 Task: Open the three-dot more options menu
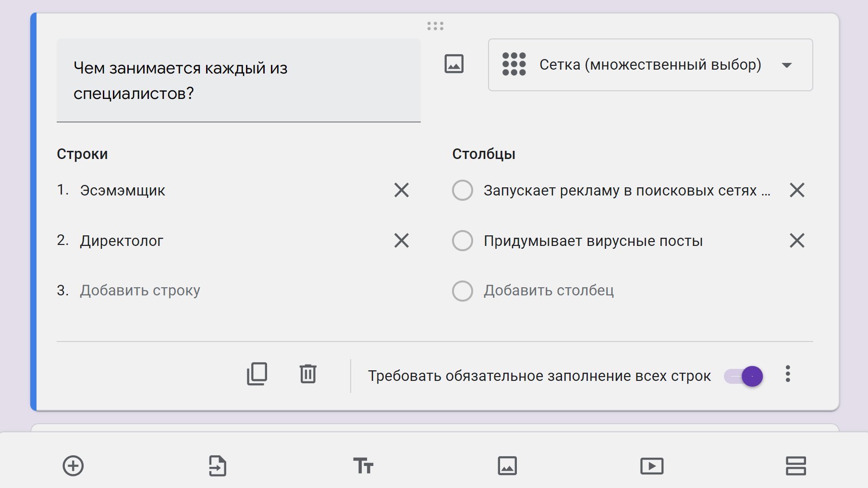pos(788,374)
